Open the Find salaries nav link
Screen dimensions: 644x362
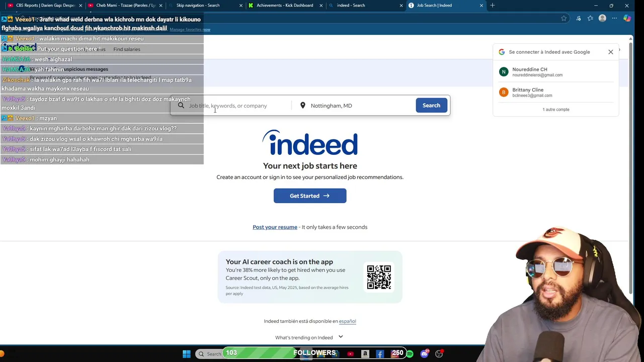[127, 49]
